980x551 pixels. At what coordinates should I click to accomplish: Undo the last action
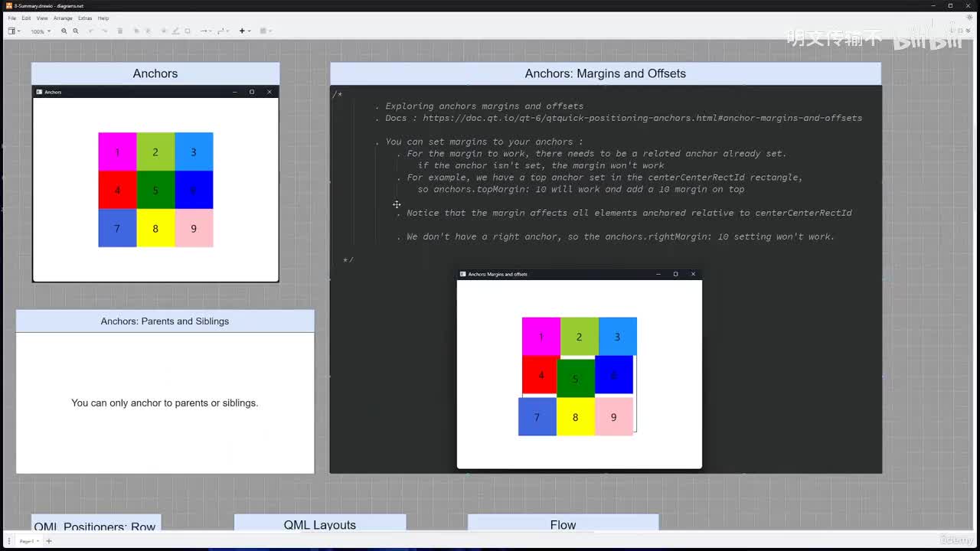click(x=91, y=31)
